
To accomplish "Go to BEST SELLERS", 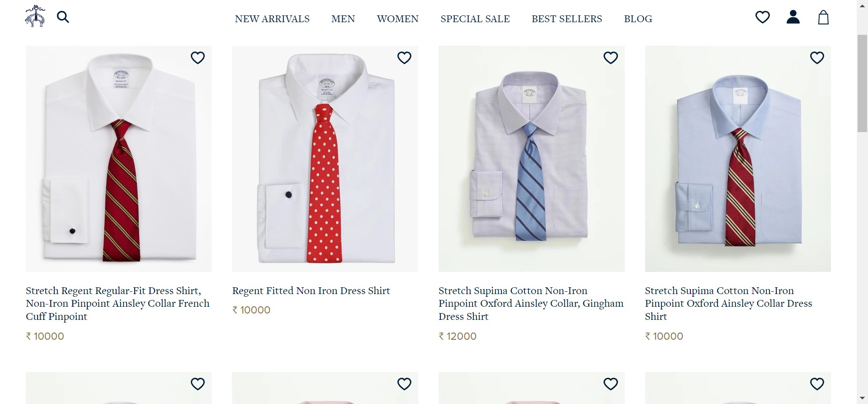I will (567, 19).
